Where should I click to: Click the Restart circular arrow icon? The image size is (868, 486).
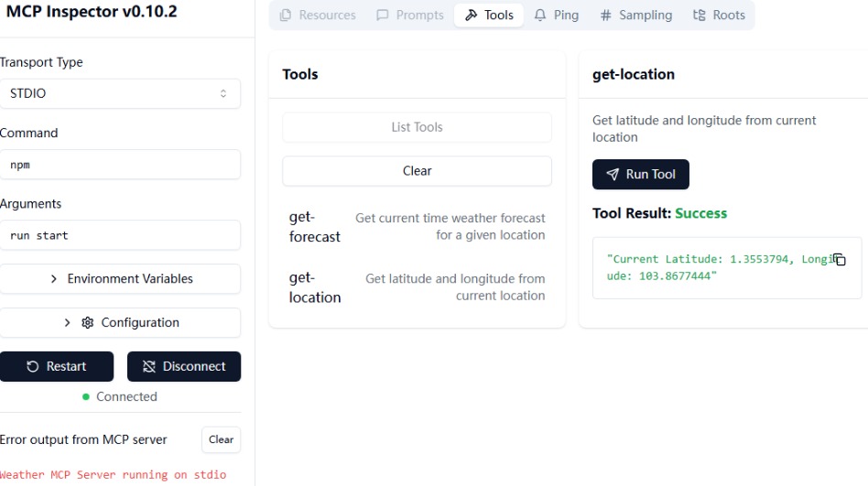click(33, 367)
